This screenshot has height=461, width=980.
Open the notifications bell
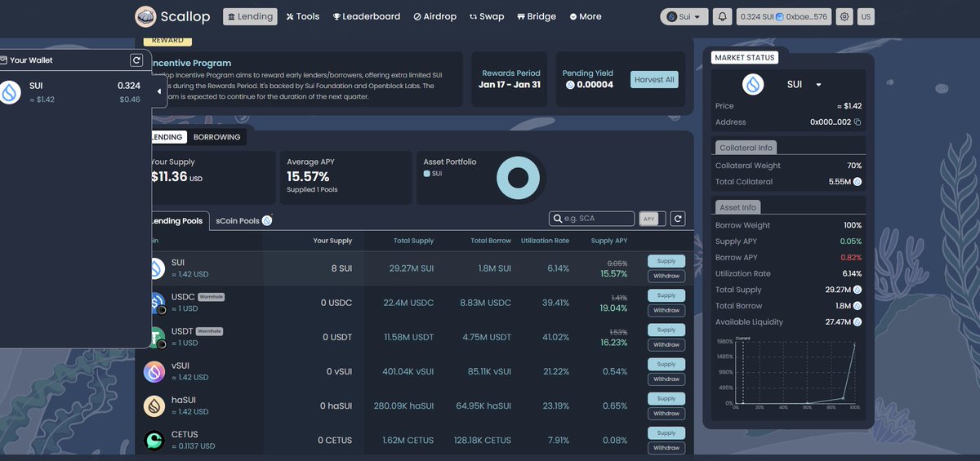722,16
